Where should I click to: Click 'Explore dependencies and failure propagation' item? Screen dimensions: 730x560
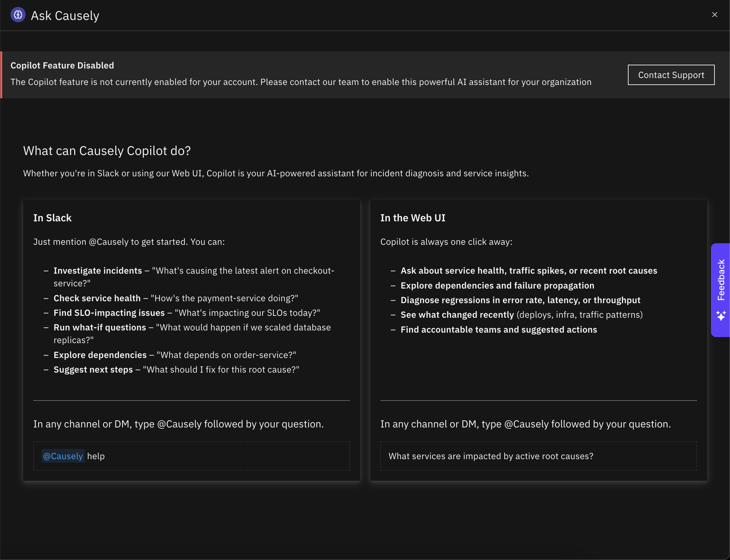tap(497, 286)
